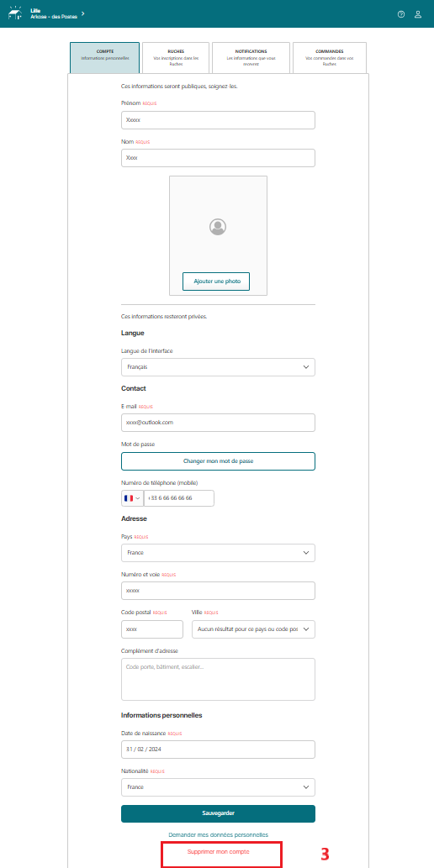Open the Nationalité dropdown
Screen dimensions: 434x868
point(218,787)
